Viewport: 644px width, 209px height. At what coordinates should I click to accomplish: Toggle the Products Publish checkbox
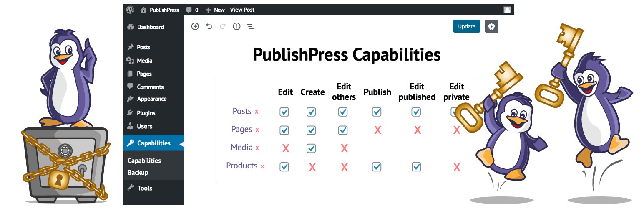point(377,167)
